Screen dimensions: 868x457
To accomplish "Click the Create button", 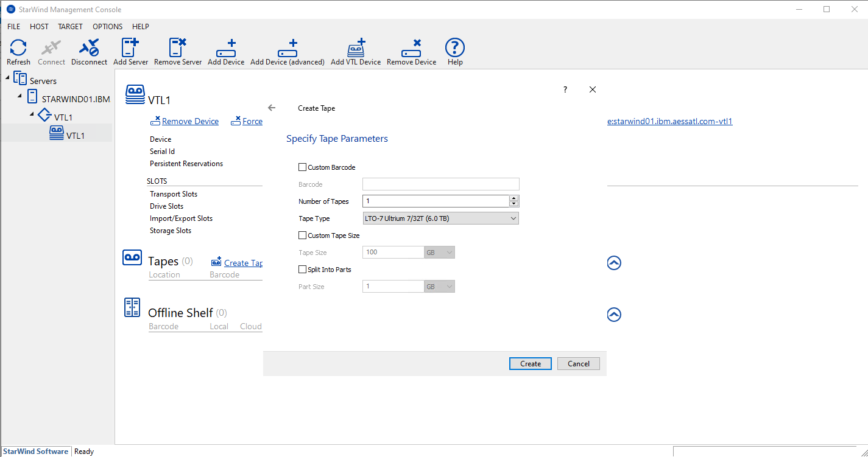I will click(x=530, y=363).
